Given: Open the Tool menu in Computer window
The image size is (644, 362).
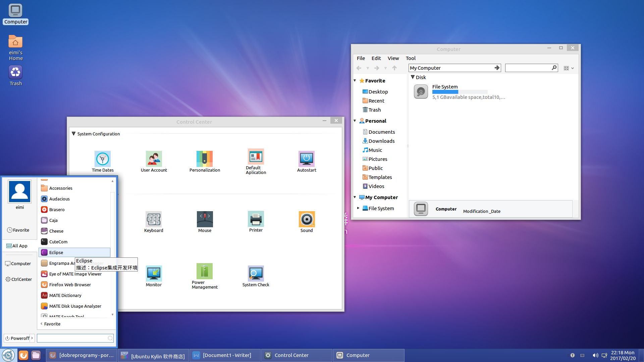Looking at the screenshot, I should pos(411,58).
